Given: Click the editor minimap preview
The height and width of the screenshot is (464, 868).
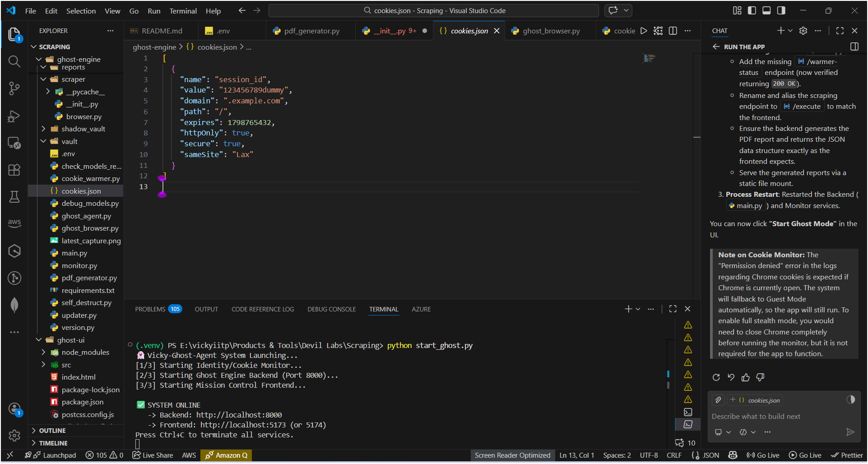Looking at the screenshot, I should [649, 58].
